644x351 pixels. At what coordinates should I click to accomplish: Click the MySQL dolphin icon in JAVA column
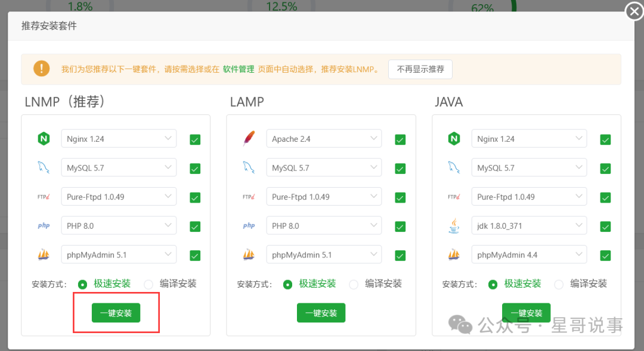click(x=454, y=167)
